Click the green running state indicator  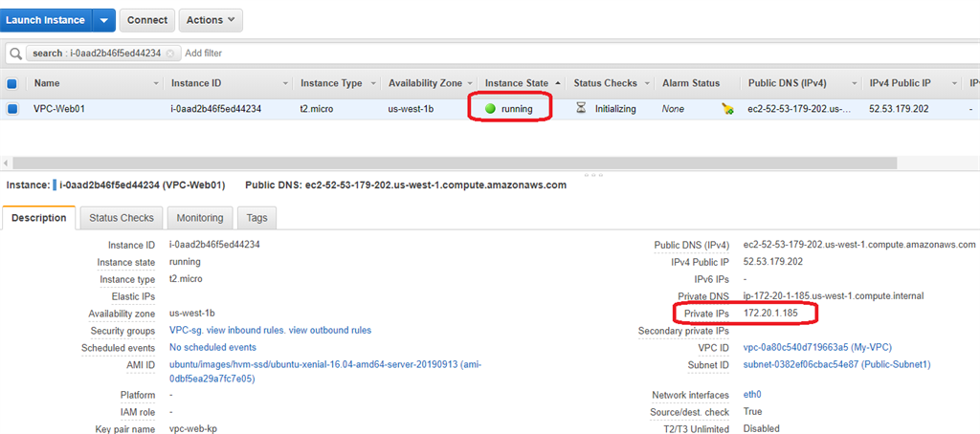click(490, 109)
